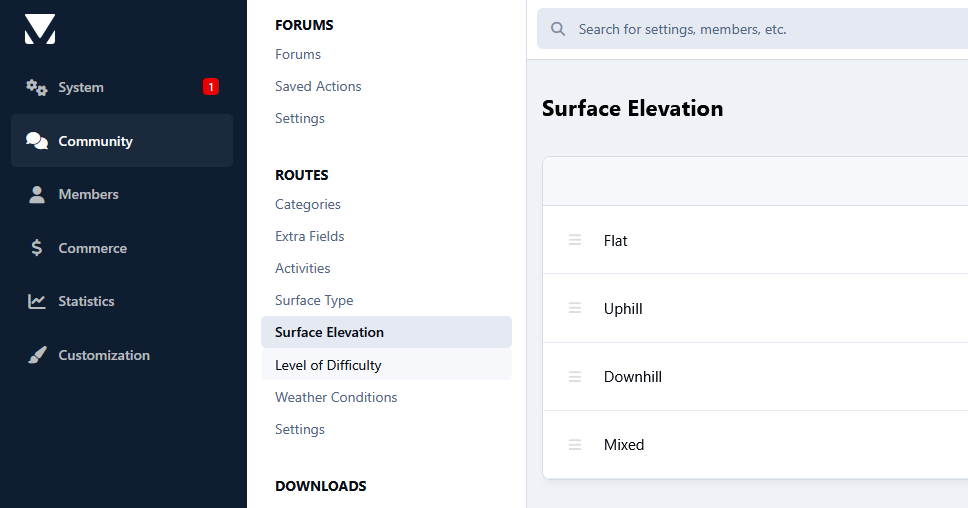Click the search magnifier icon
Image resolution: width=968 pixels, height=508 pixels.
[x=557, y=29]
